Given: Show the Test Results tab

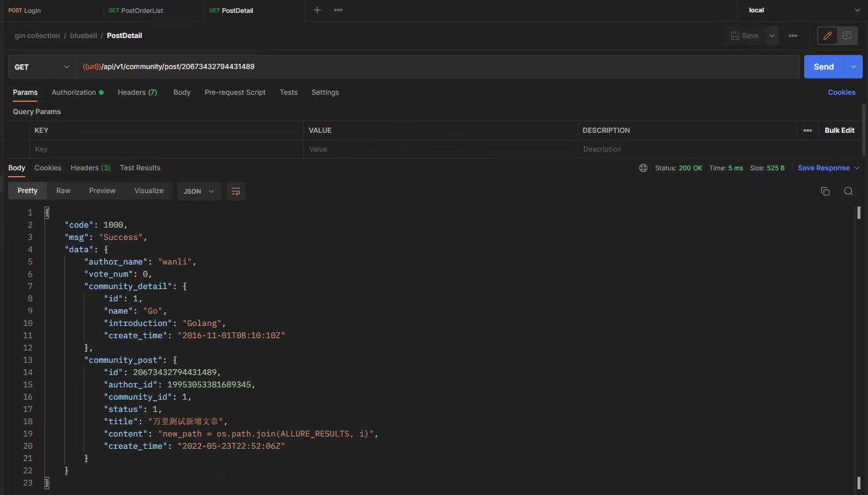Looking at the screenshot, I should point(140,168).
